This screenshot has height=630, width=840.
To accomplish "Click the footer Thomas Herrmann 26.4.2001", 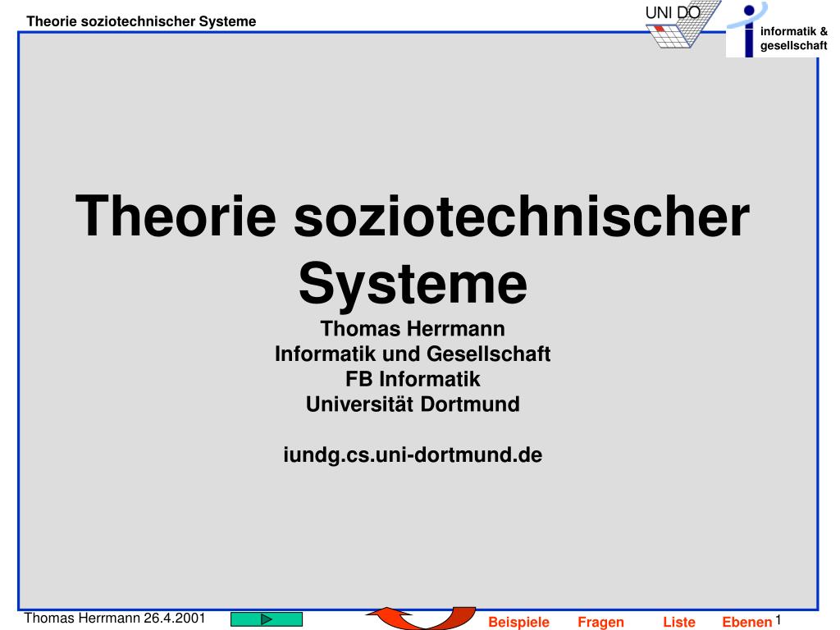I will [115, 618].
